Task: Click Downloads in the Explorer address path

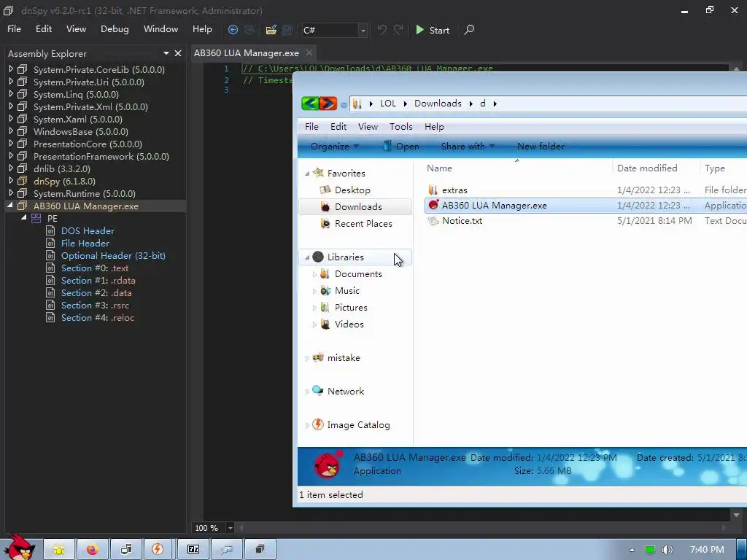Action: 438,104
